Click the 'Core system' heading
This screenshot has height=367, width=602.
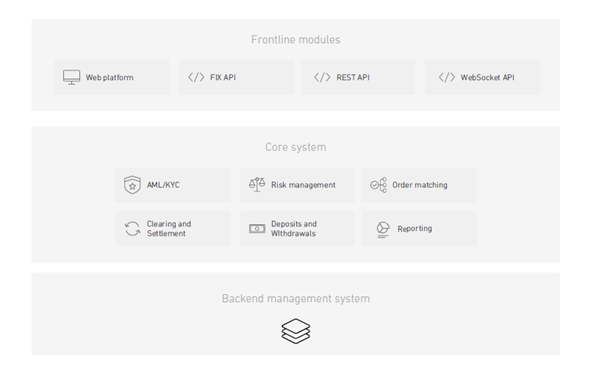296,147
